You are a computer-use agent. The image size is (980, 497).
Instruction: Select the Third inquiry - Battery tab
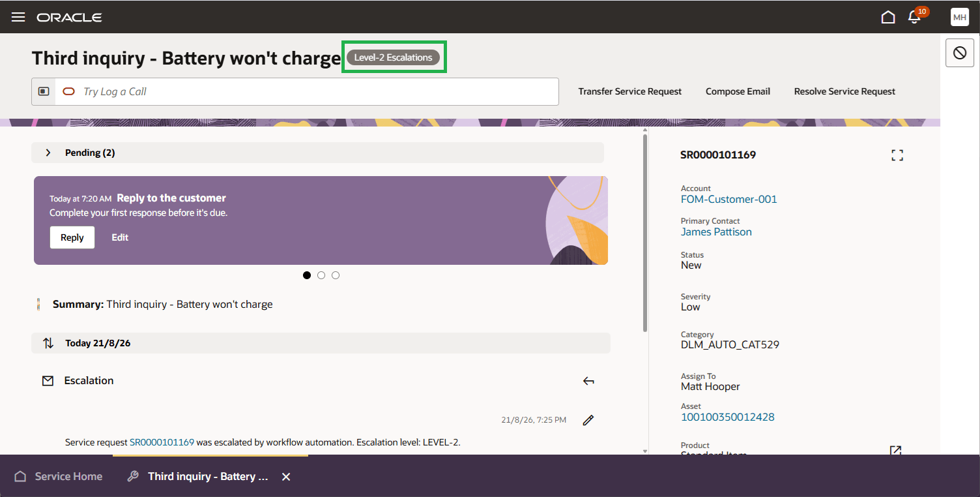pyautogui.click(x=208, y=476)
